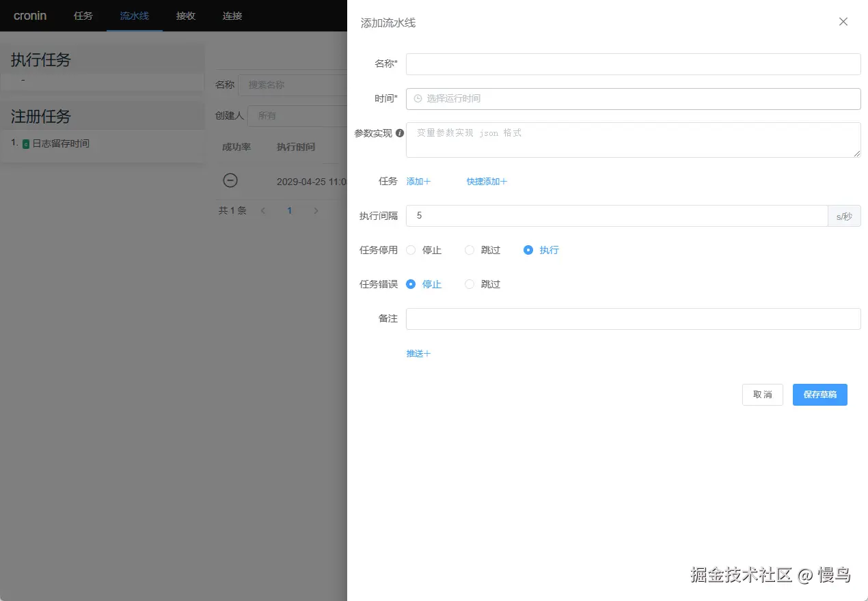Click the 取消 button
The image size is (868, 601).
tap(763, 395)
